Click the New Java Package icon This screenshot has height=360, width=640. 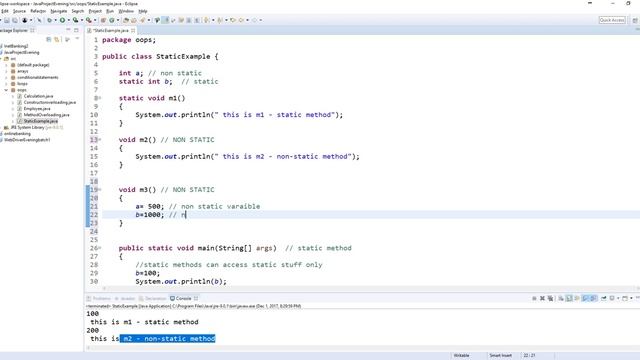(103, 20)
